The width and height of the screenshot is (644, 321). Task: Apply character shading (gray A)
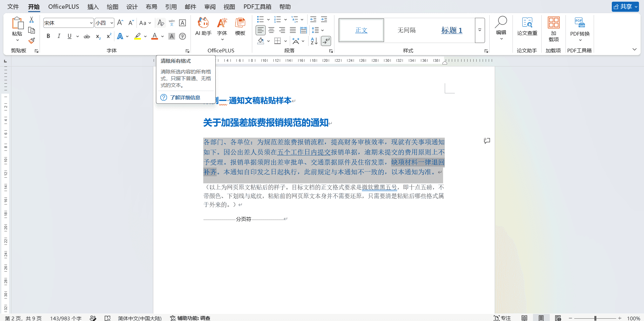coord(172,36)
